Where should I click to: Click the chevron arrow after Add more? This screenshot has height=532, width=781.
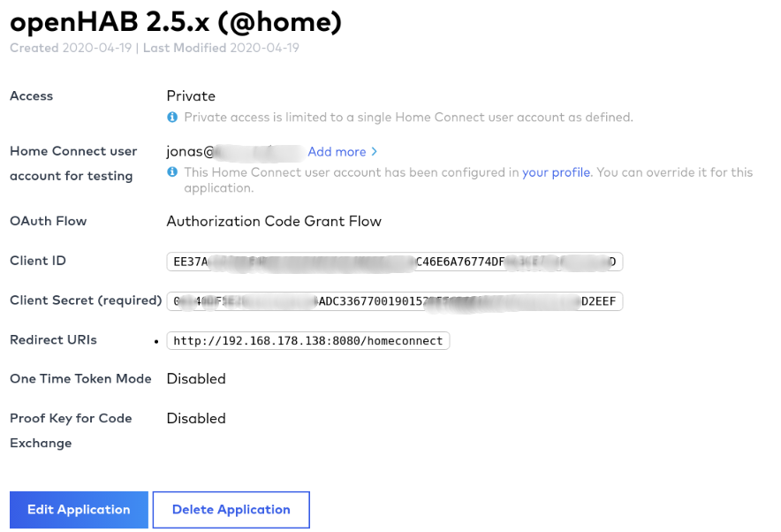click(x=375, y=151)
